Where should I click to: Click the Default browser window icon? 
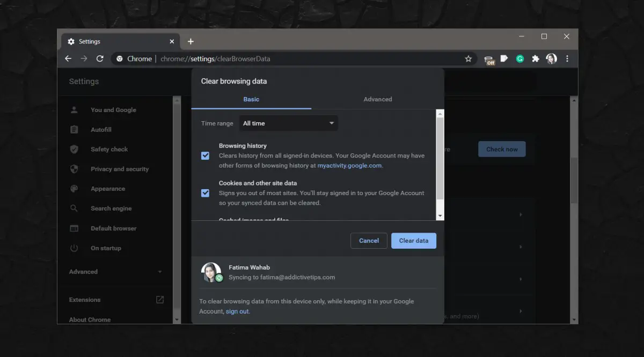74,228
